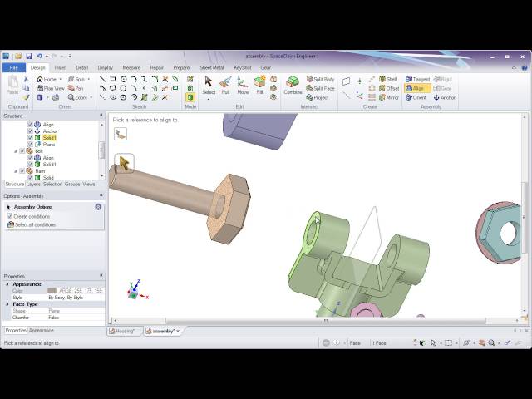Click the Insert plane icon in Create group

pos(346,81)
